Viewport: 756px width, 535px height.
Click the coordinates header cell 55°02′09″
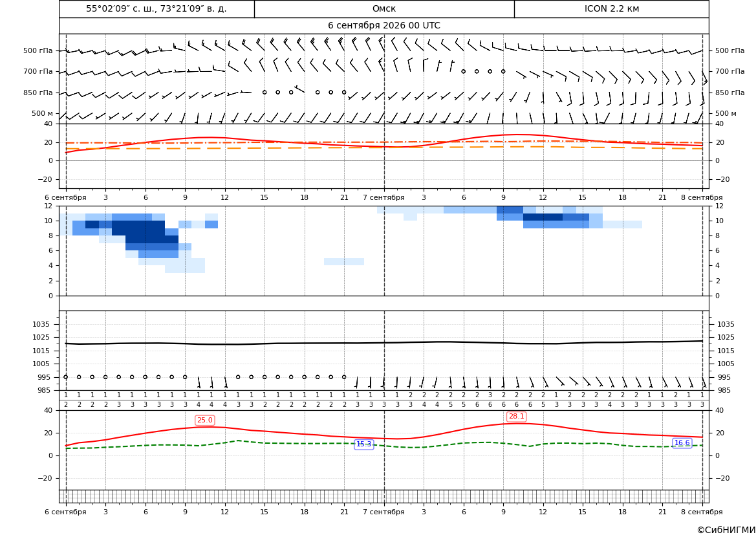157,8
